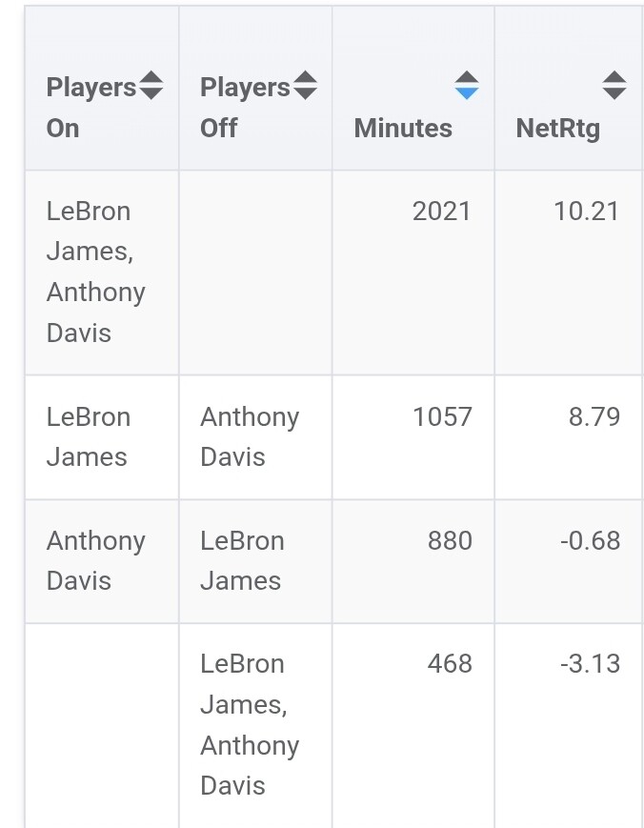Select LeBron James in the 880-minute row
This screenshot has width=644, height=828.
point(241,560)
